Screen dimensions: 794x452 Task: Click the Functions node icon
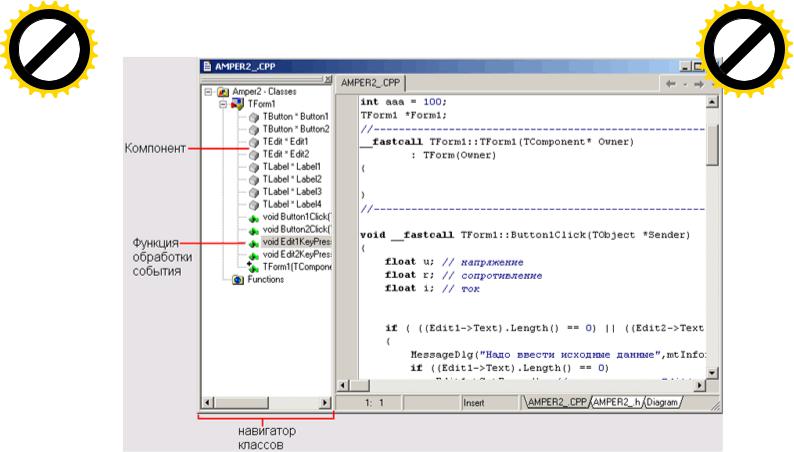238,280
